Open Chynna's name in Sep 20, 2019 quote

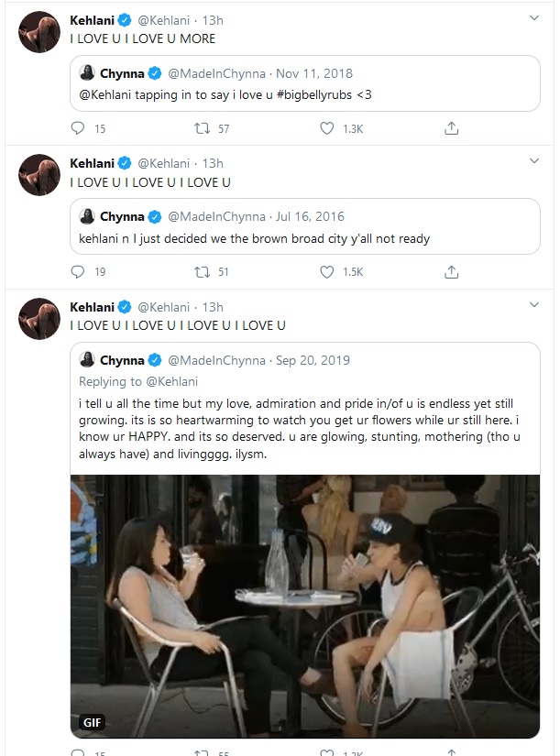122,360
